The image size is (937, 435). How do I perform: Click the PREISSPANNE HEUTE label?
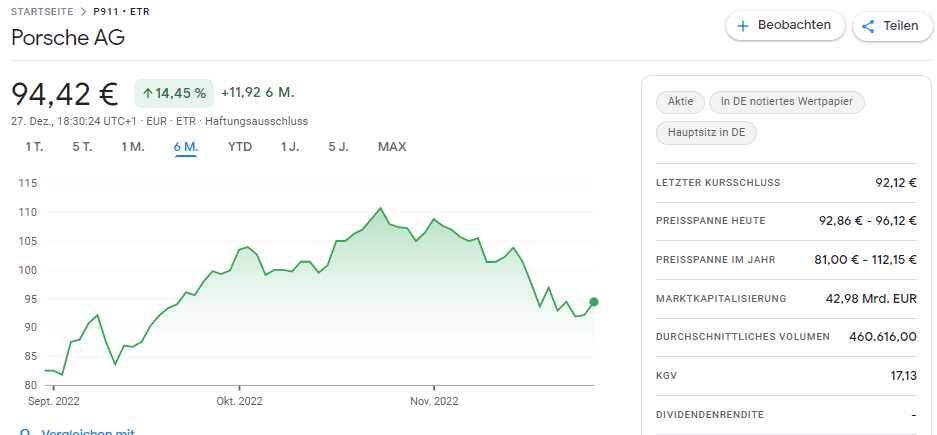[x=711, y=221]
